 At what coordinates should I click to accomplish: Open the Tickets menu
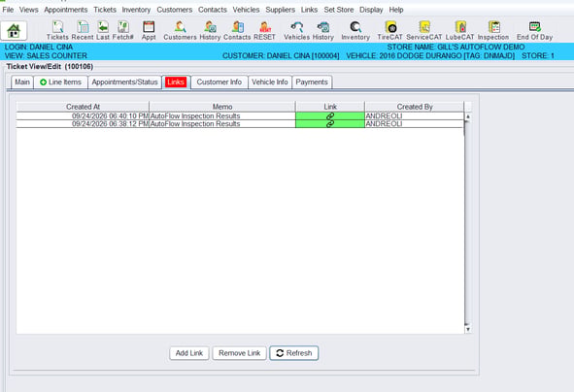pyautogui.click(x=105, y=10)
